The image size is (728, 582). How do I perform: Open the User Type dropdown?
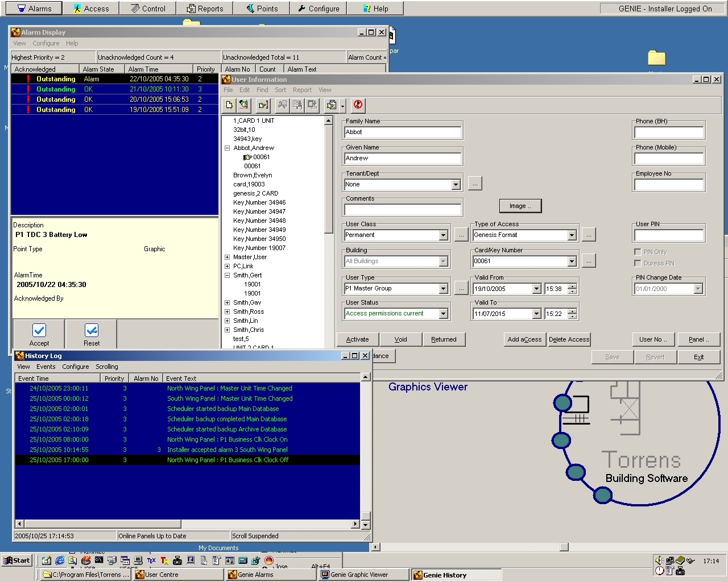tap(443, 289)
